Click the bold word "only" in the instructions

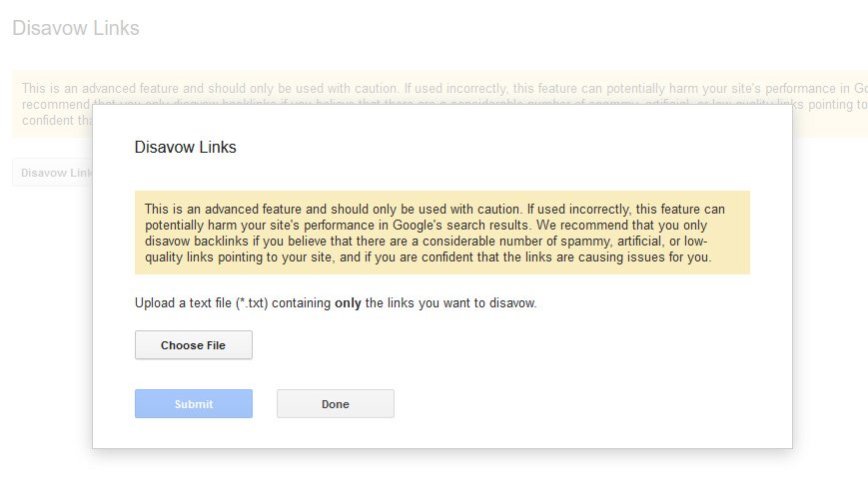coord(348,302)
